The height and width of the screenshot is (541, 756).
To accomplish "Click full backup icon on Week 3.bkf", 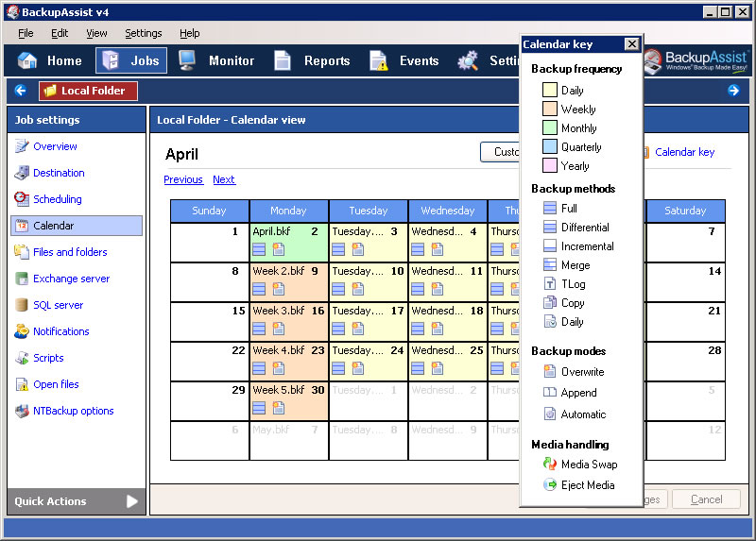I will click(x=259, y=329).
